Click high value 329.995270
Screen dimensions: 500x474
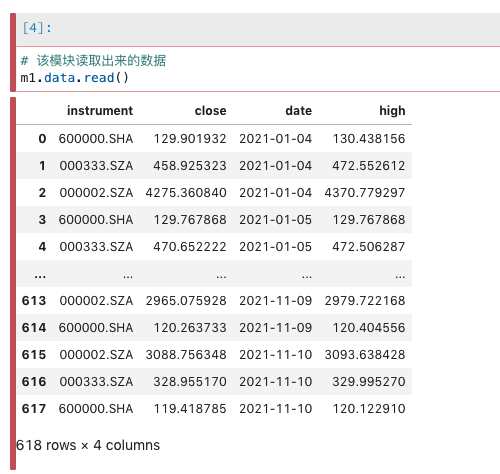pos(369,382)
